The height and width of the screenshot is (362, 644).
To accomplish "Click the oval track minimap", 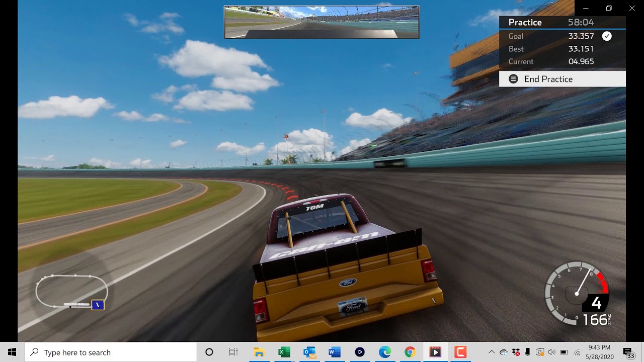I will [x=71, y=291].
